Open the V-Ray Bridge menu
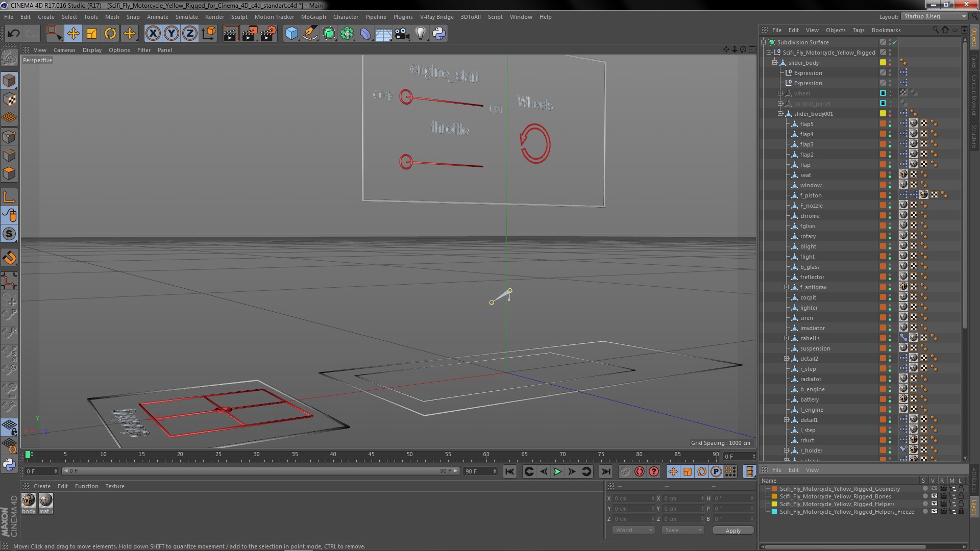This screenshot has height=551, width=980. click(x=436, y=17)
